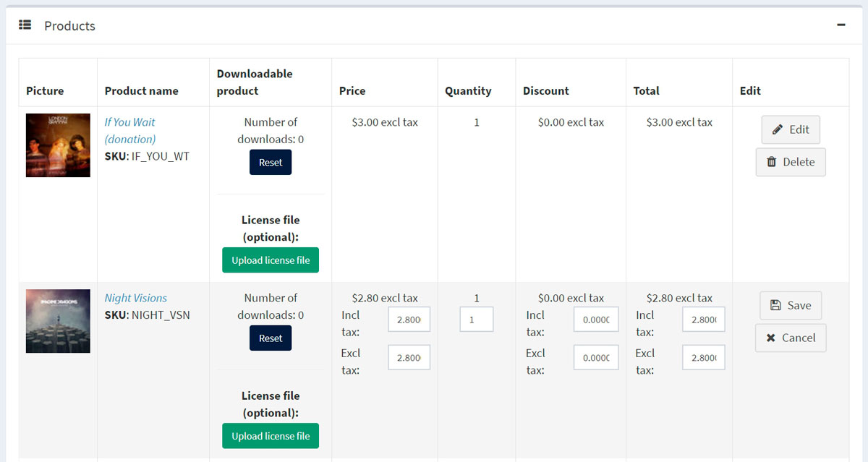Cancel editing the Night Visions row
The height and width of the screenshot is (462, 868).
(x=790, y=338)
